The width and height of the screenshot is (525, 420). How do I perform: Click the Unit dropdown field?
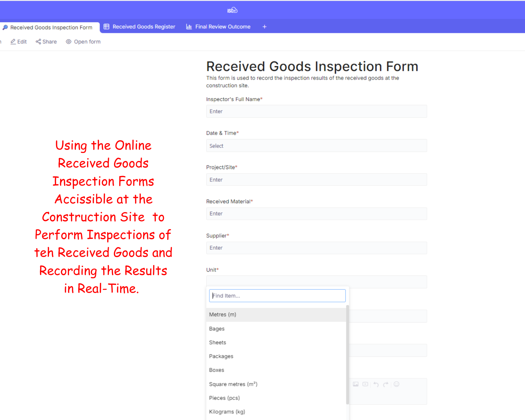(316, 282)
